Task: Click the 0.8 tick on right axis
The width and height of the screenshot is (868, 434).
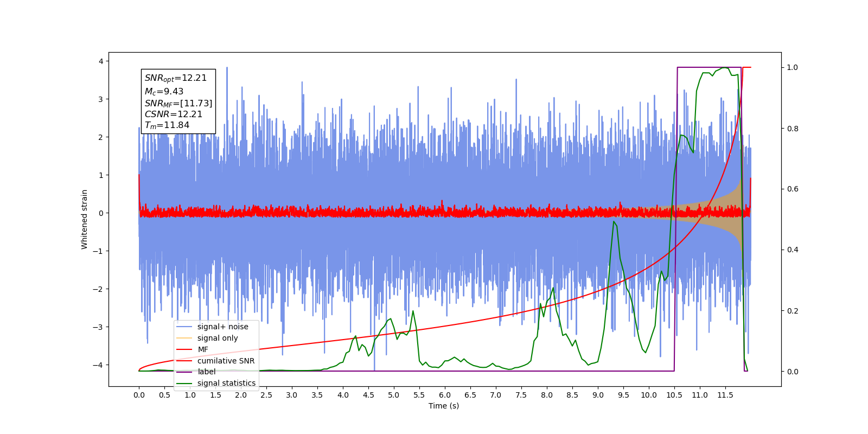Action: point(793,129)
